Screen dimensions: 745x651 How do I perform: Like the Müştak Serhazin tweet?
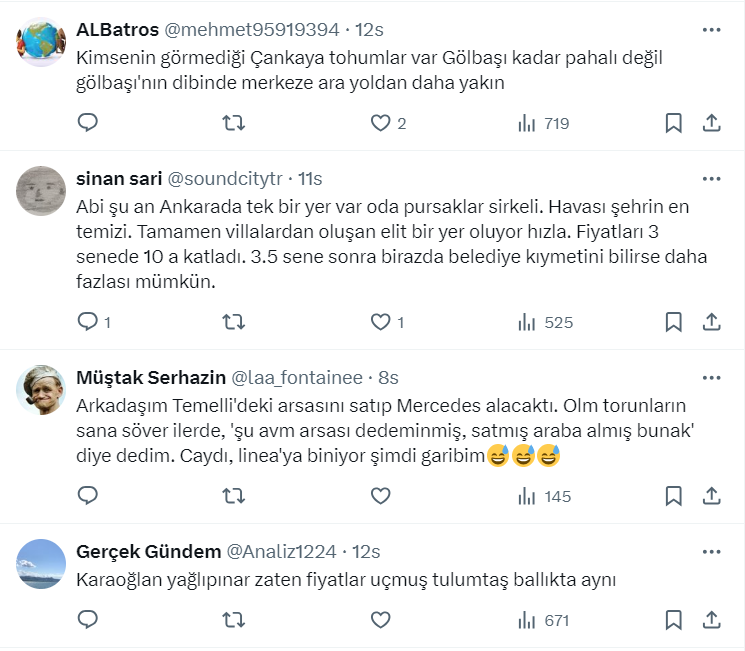(380, 496)
